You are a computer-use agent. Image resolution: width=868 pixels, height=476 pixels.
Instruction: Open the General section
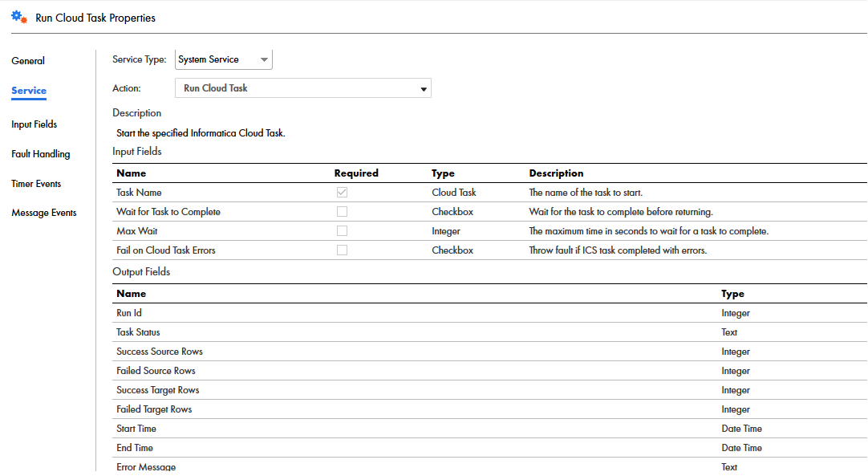coord(28,61)
